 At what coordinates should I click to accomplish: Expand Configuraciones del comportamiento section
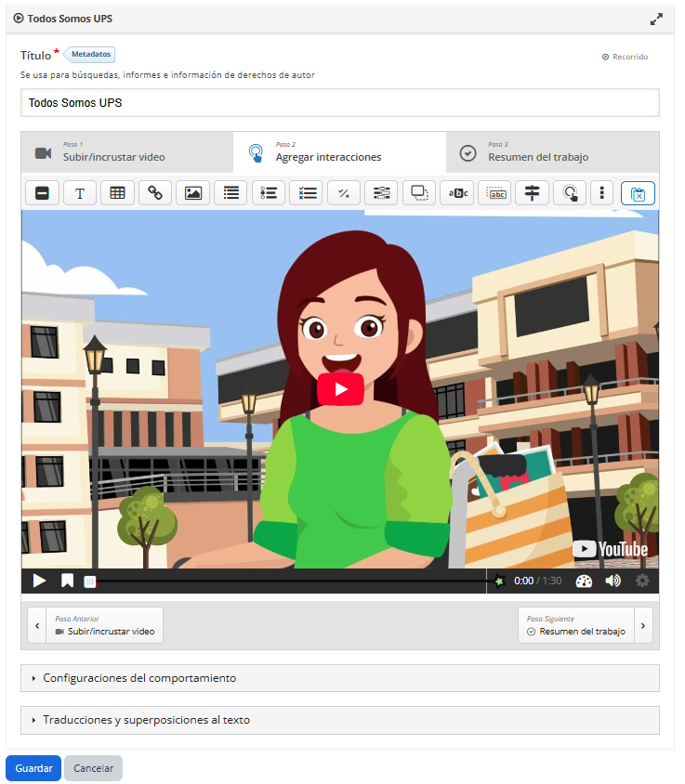(339, 678)
